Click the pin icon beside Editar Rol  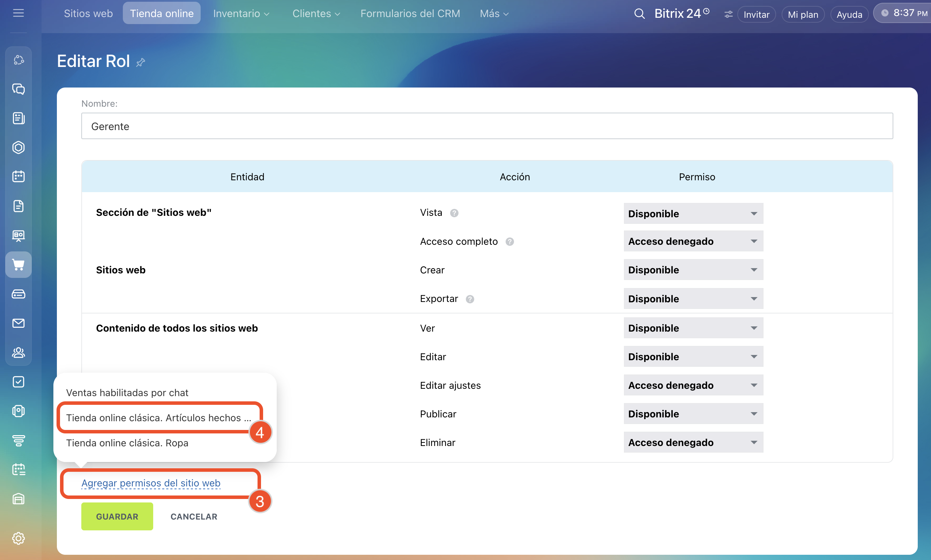(x=141, y=62)
